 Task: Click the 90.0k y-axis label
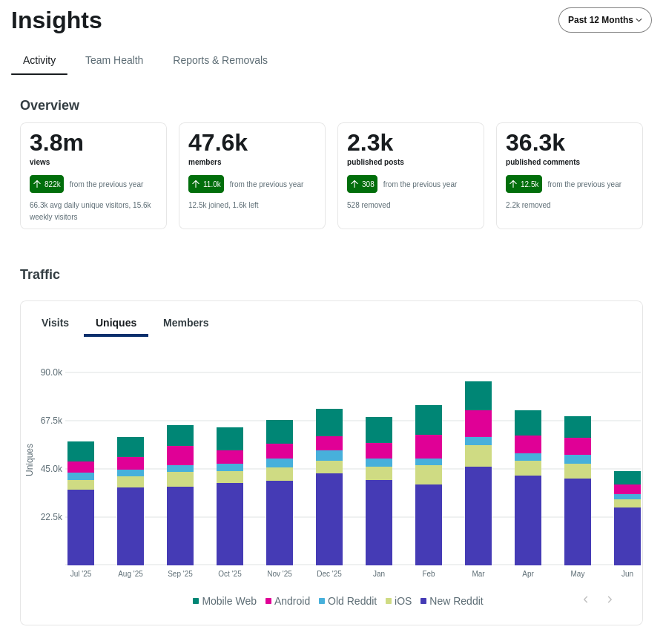(x=52, y=372)
